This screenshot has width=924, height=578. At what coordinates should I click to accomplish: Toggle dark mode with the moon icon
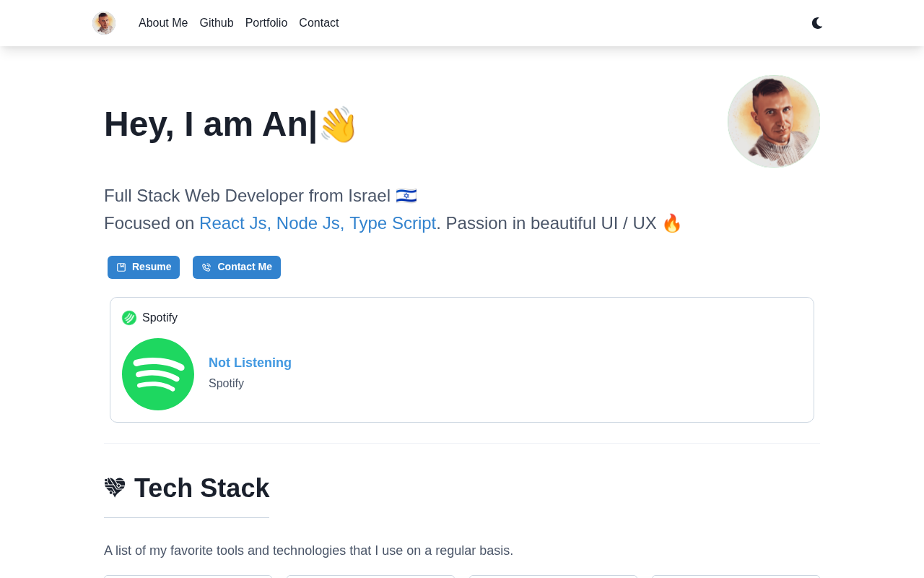pyautogui.click(x=817, y=23)
